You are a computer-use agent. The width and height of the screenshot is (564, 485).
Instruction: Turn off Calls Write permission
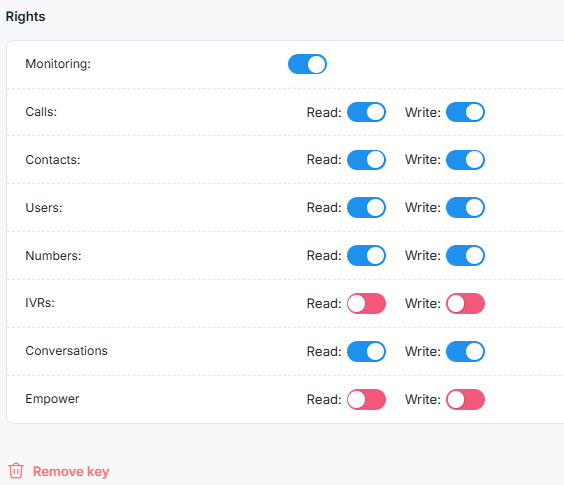(465, 112)
